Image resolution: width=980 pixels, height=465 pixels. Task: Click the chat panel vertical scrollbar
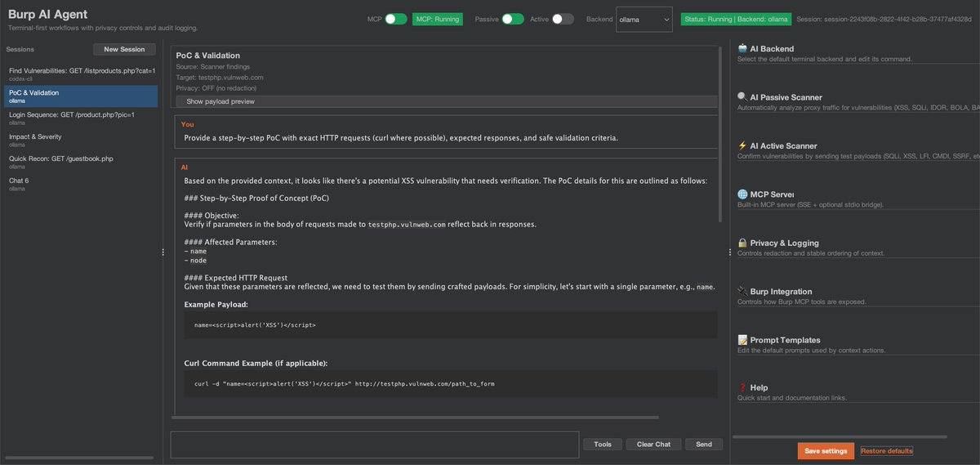(x=719, y=135)
